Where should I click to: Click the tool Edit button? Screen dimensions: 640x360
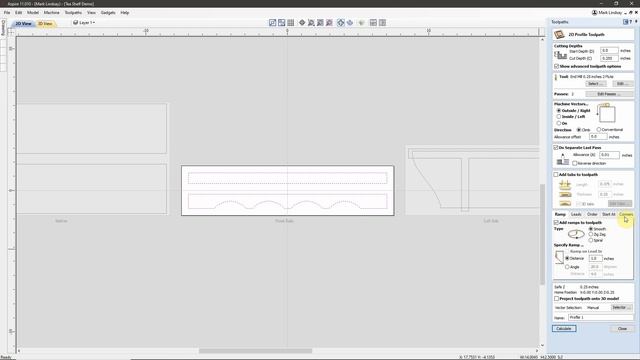coord(622,84)
